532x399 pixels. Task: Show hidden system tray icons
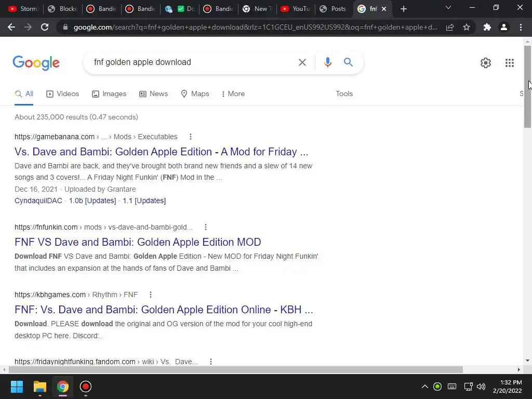pyautogui.click(x=424, y=387)
